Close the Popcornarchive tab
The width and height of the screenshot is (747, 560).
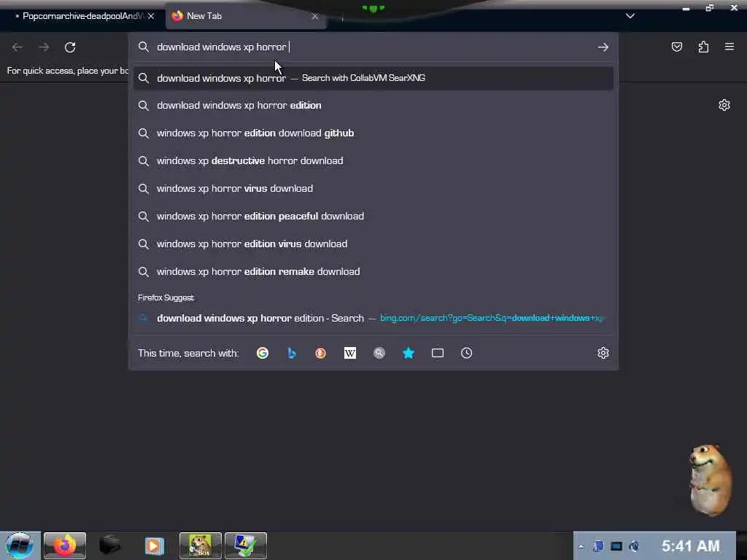[151, 16]
